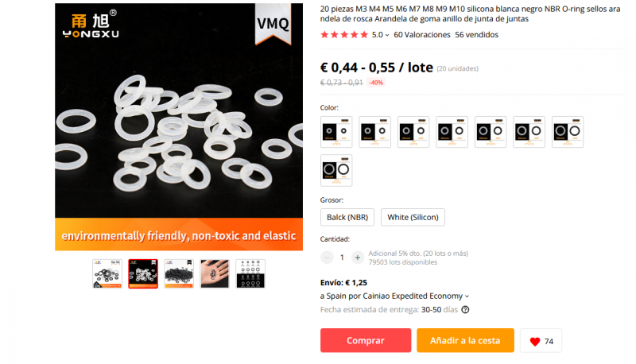636x364 pixels.
Task: Show the first product video thumbnail
Action: point(107,274)
